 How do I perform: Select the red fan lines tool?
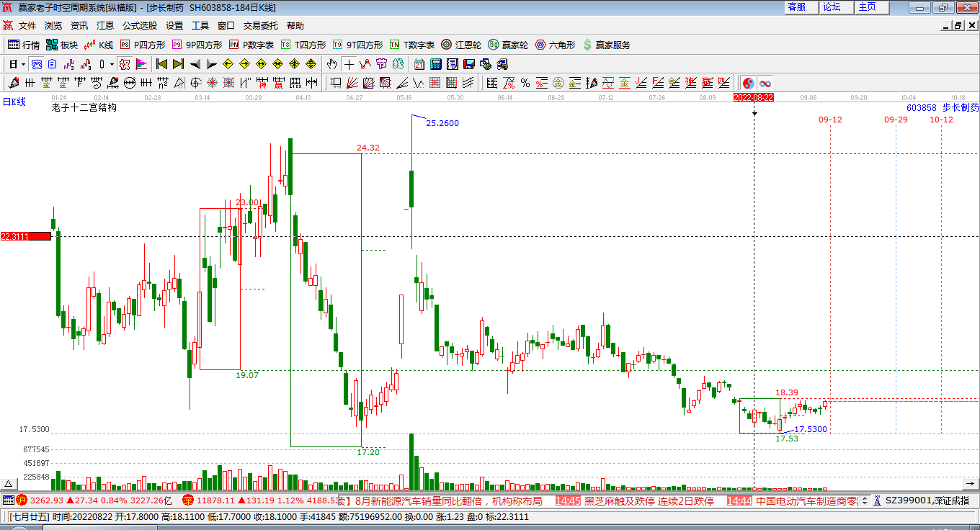click(352, 83)
